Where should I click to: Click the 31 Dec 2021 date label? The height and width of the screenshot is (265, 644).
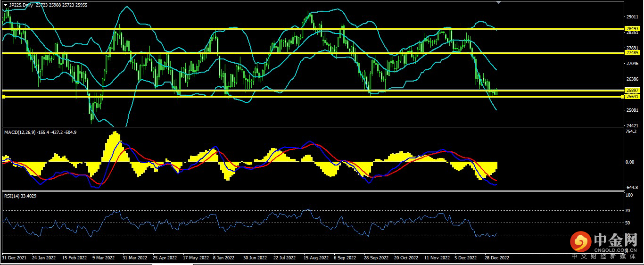[13, 258]
